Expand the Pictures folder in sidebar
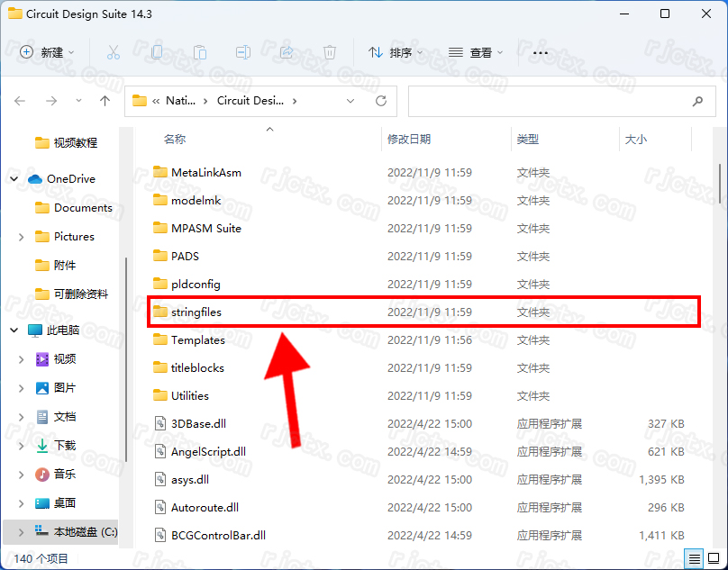The height and width of the screenshot is (570, 728). [21, 237]
